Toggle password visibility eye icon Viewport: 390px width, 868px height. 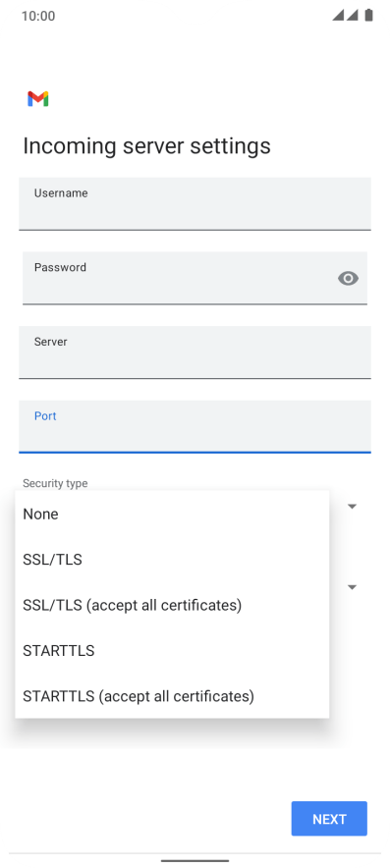tap(348, 278)
